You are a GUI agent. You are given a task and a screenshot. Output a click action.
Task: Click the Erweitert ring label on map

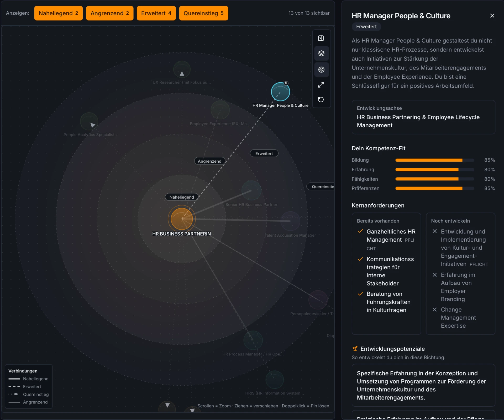[264, 153]
